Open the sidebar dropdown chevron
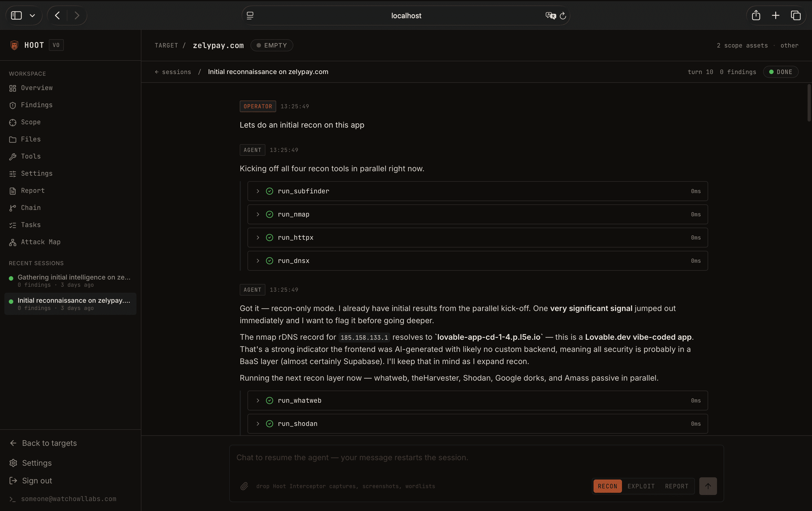 click(x=32, y=15)
